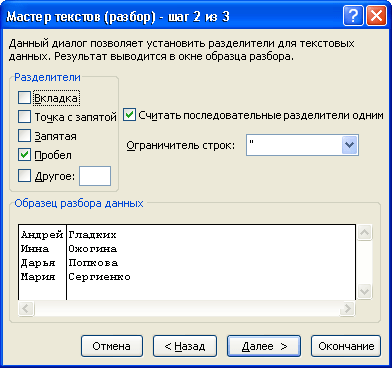Toggle Считать последовательные разделители одним
Viewport: 392px width, 368px height.
[x=129, y=115]
